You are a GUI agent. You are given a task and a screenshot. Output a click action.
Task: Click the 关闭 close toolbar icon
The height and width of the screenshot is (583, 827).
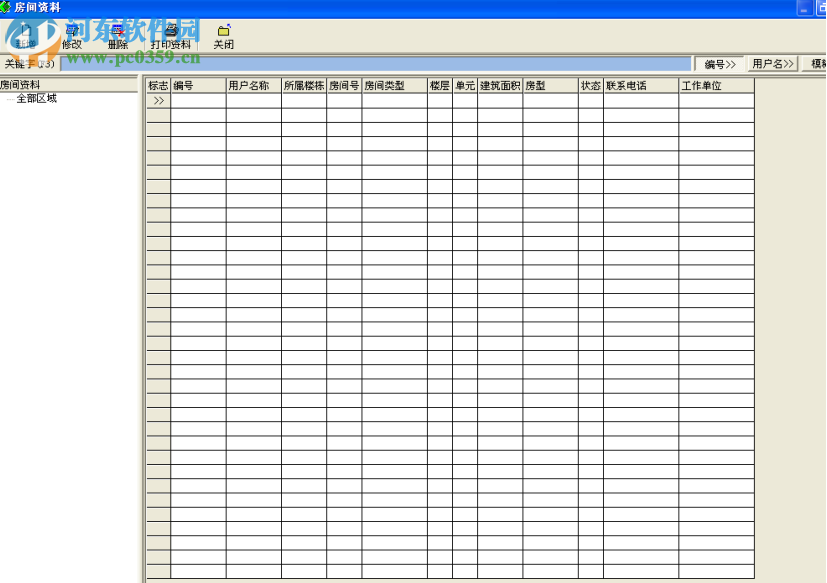224,36
